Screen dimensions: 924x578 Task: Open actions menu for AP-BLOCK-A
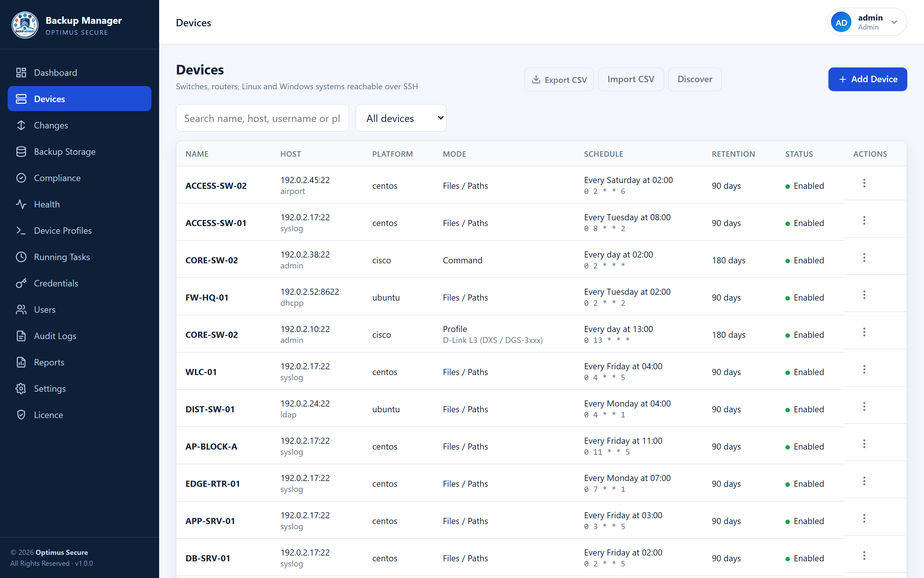(x=864, y=444)
